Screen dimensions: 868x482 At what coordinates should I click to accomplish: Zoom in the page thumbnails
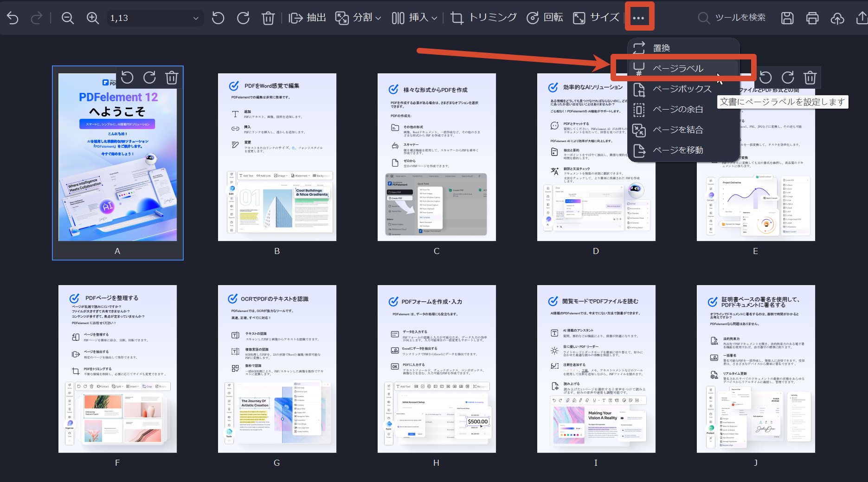coord(93,18)
